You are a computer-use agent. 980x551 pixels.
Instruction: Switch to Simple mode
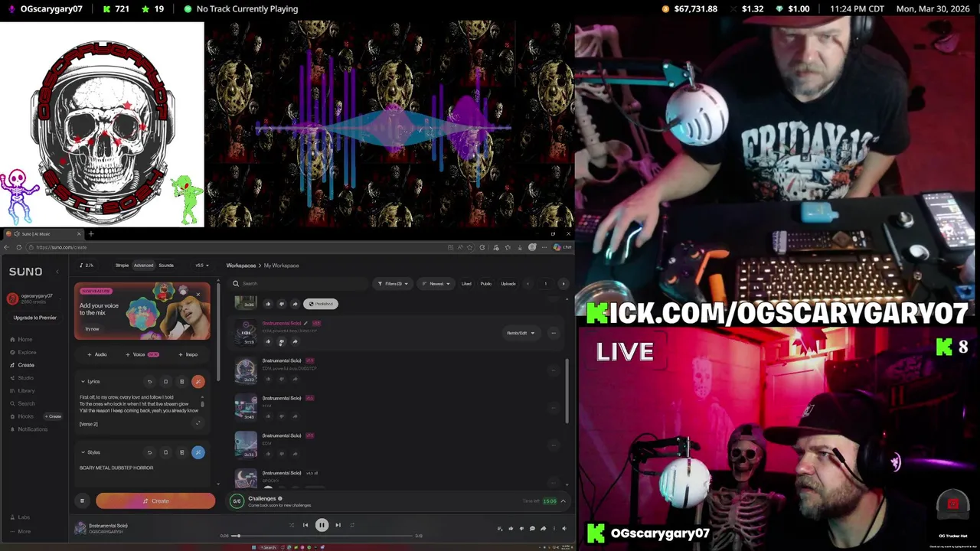(x=122, y=266)
